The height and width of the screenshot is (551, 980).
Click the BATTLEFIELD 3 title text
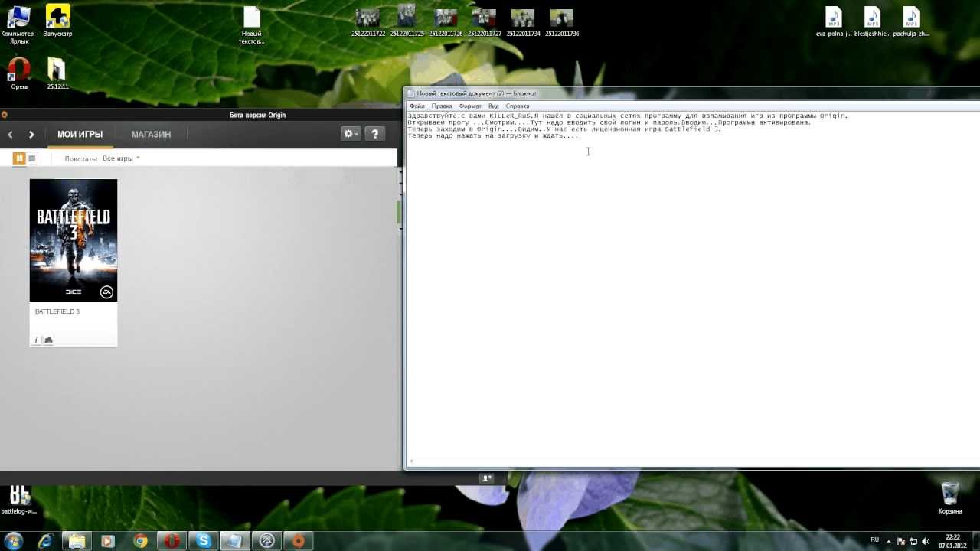(x=57, y=311)
